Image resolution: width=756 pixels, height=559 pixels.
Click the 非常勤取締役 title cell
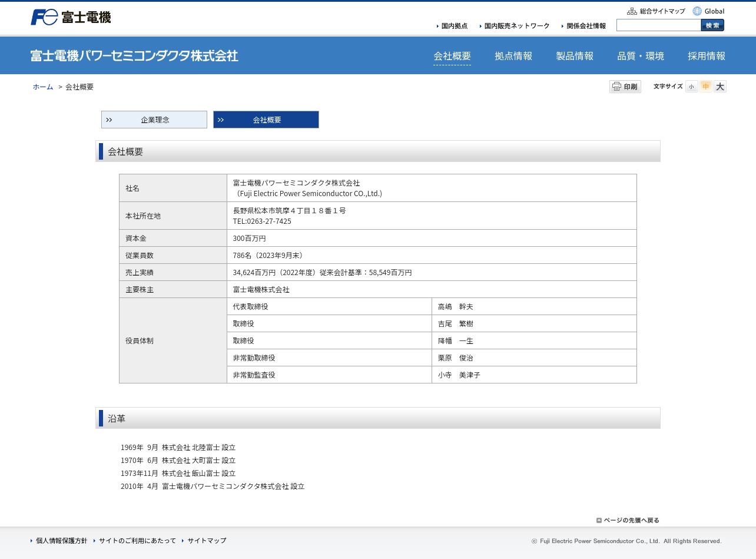pos(330,358)
